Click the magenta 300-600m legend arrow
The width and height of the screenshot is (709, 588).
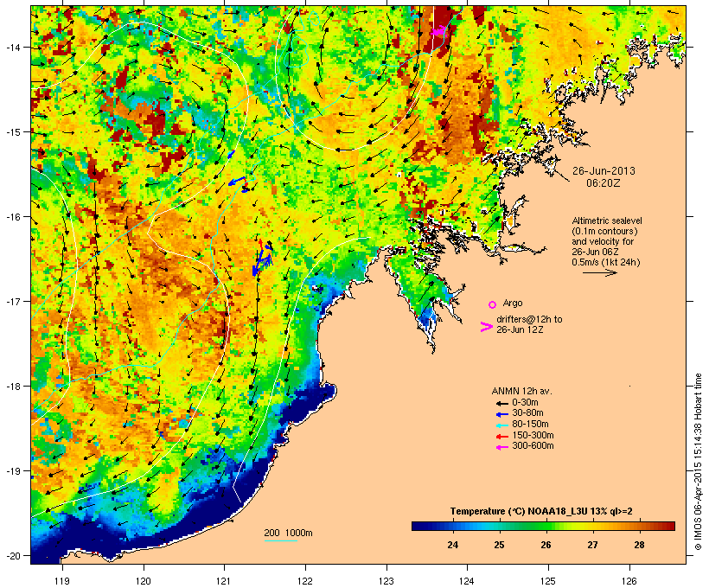(502, 447)
